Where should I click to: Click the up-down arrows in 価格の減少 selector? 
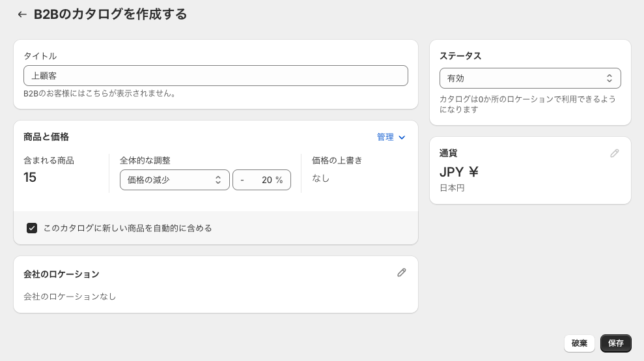pyautogui.click(x=218, y=180)
